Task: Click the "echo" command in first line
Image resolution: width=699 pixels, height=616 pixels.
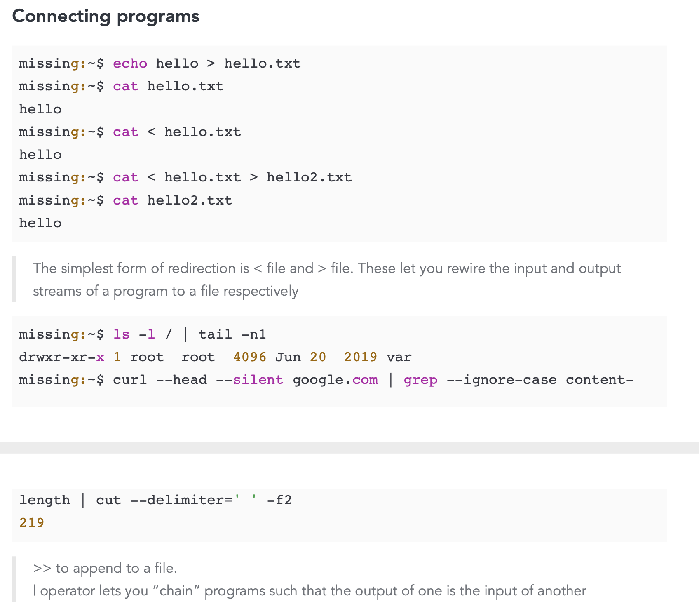Action: click(x=130, y=63)
